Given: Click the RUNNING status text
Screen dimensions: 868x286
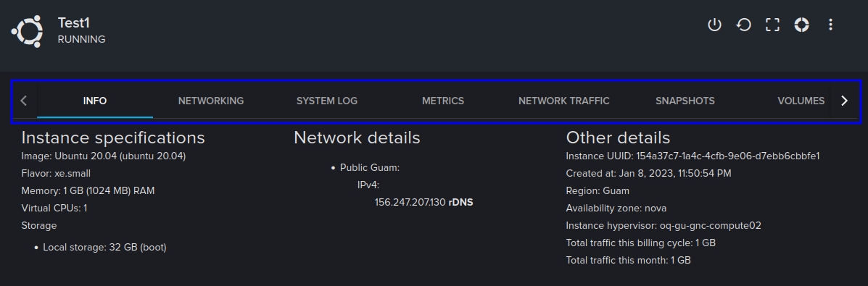Looking at the screenshot, I should click(81, 39).
